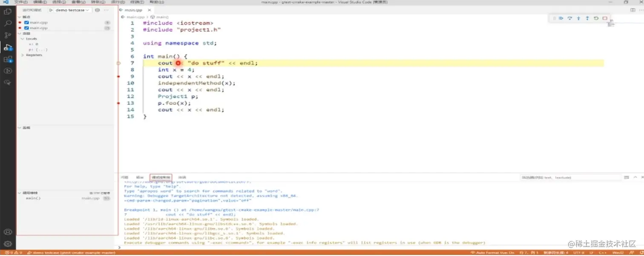Select variable x in Locals
Image resolution: width=644 pixels, height=256 pixels.
[x=34, y=44]
